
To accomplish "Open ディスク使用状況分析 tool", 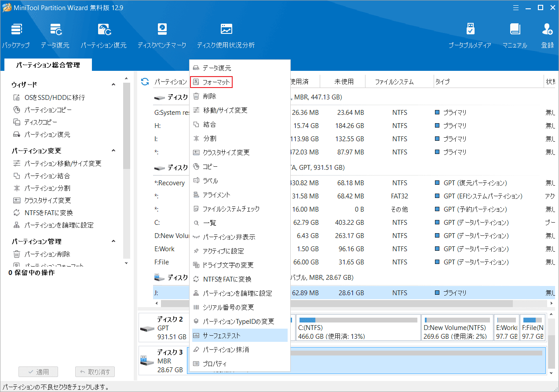I will click(226, 36).
